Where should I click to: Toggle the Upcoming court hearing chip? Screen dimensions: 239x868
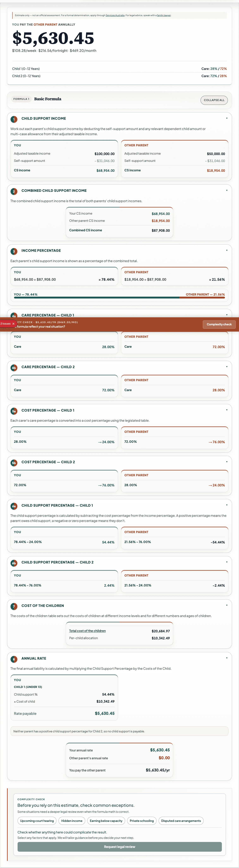(x=37, y=821)
